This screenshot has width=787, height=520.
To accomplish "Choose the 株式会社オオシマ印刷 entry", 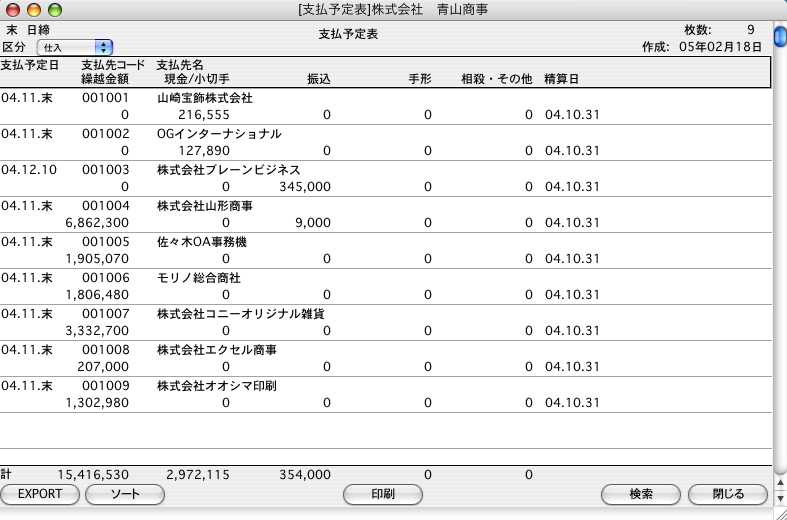I will (217, 385).
